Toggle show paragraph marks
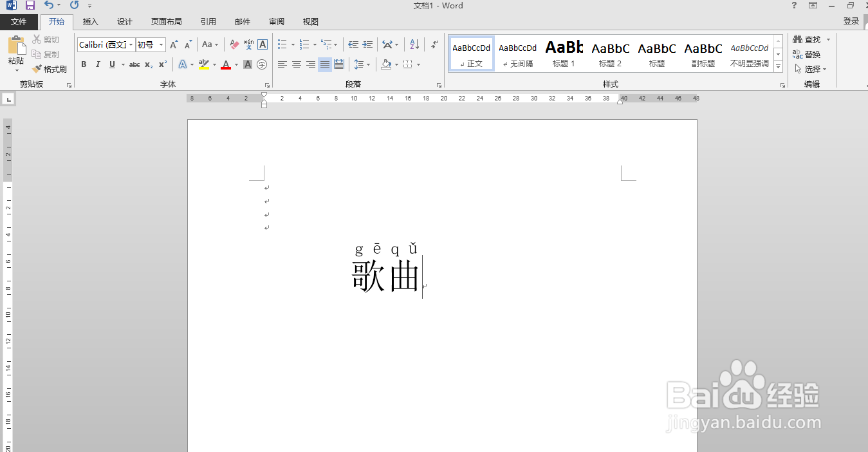 pos(435,45)
